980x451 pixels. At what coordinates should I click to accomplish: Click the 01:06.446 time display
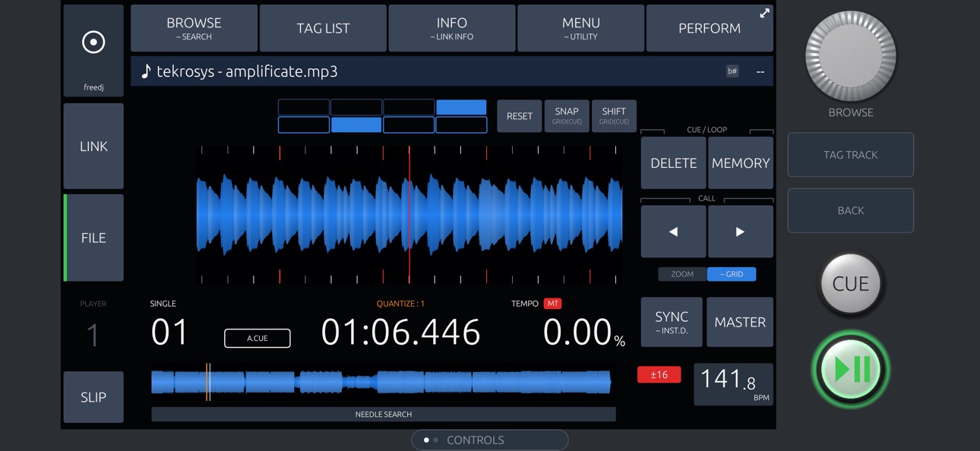coord(400,333)
